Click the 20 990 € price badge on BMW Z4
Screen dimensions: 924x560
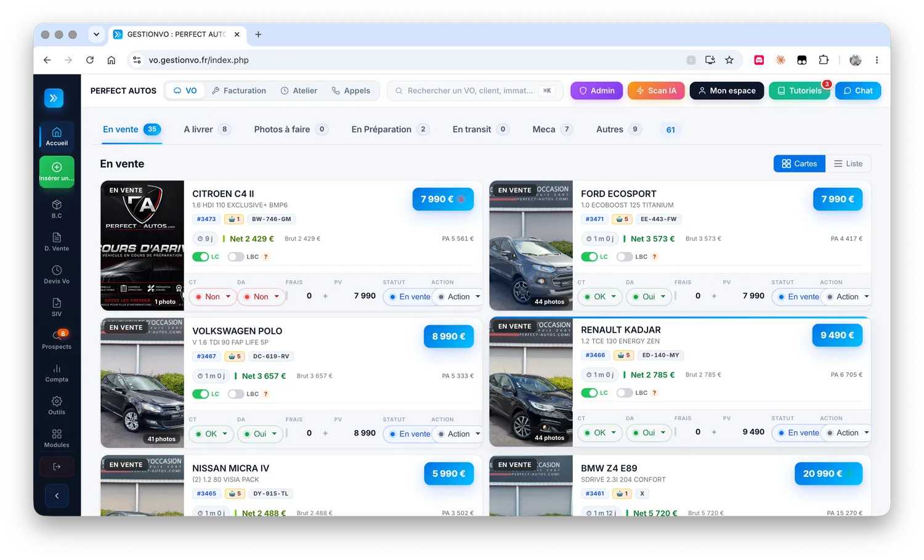828,474
